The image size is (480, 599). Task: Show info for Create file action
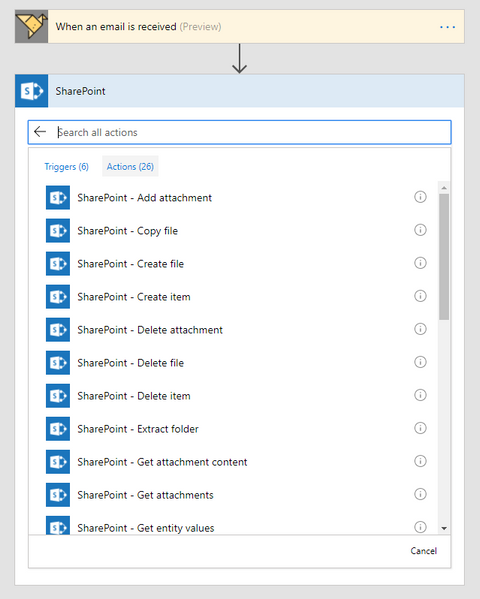[420, 263]
